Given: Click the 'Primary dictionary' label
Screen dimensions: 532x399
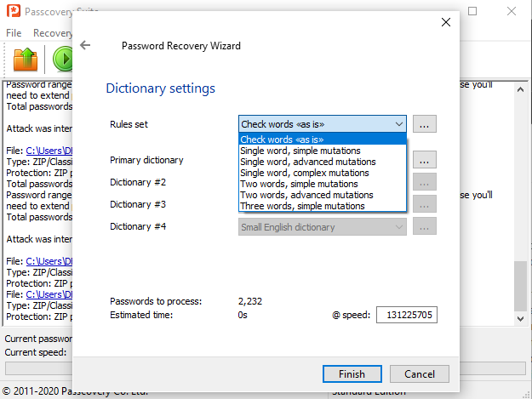Looking at the screenshot, I should [x=146, y=160].
